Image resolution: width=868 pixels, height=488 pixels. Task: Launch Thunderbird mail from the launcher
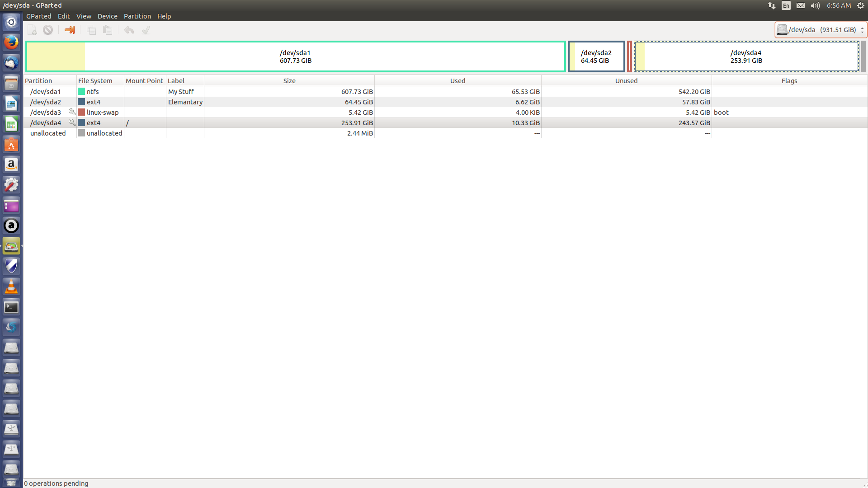point(11,63)
